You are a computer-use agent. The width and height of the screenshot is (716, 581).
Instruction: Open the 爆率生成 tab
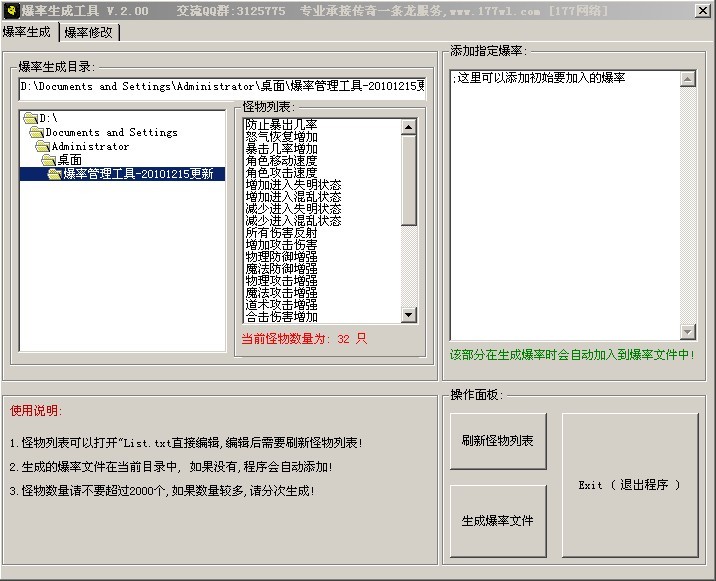[x=29, y=32]
